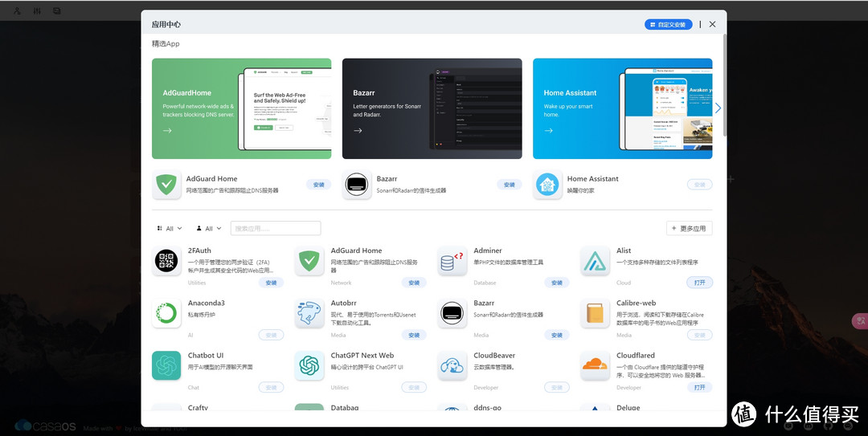Install AdGuard Home from the list
The image size is (868, 436).
[414, 283]
